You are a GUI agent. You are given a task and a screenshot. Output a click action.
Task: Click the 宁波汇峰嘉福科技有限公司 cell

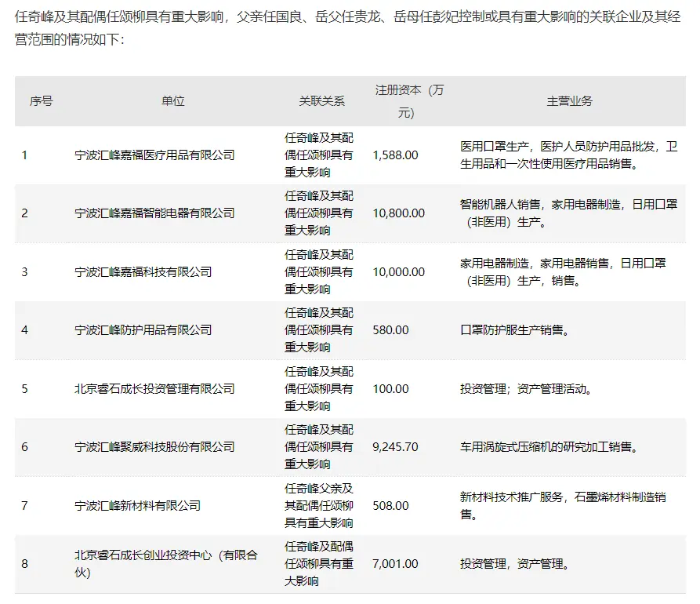coord(143,271)
